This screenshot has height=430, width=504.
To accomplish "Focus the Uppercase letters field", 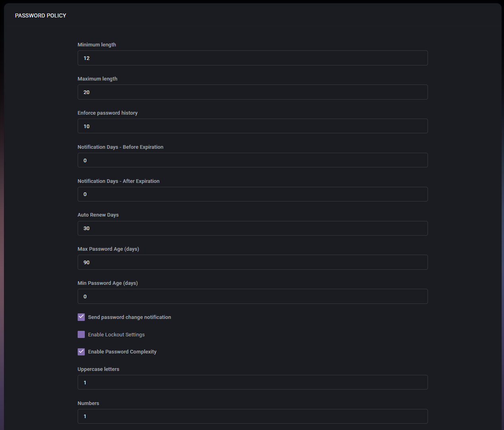I will [252, 382].
